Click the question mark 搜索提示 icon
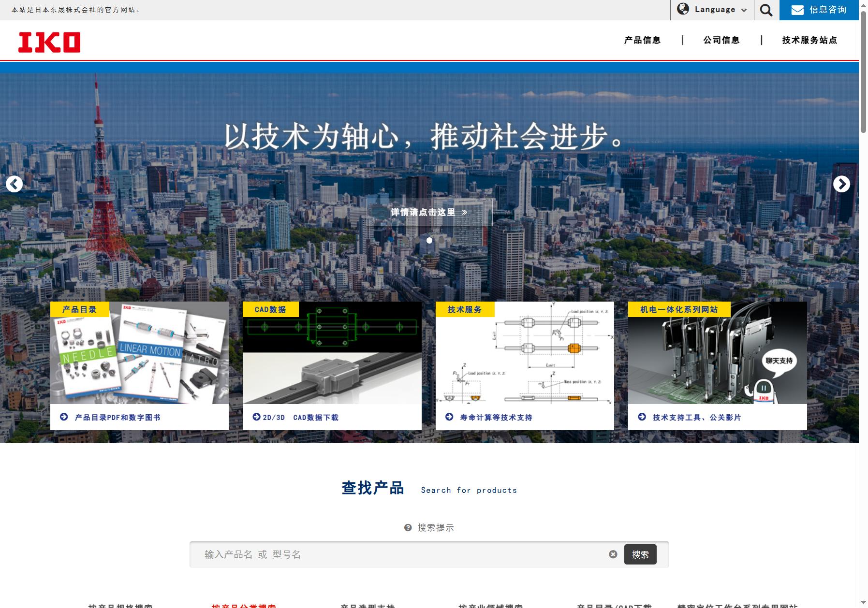This screenshot has width=868, height=608. click(408, 528)
